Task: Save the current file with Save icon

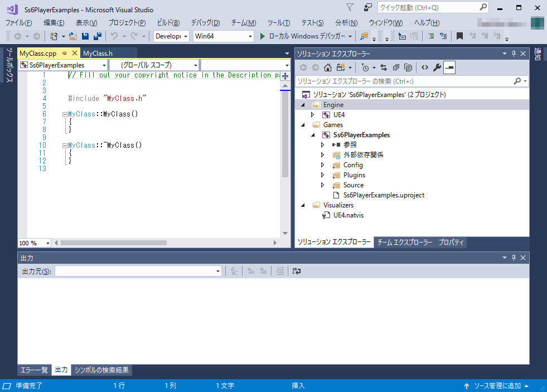Action: (85, 36)
